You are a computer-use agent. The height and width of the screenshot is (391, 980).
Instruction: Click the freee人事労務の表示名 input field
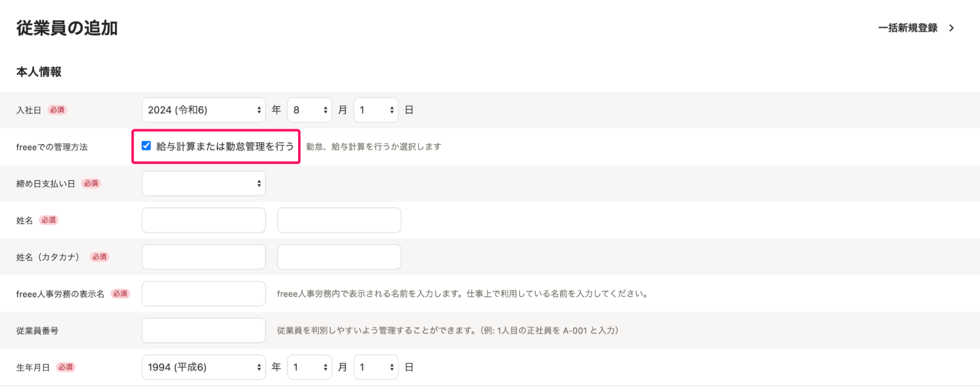[203, 294]
